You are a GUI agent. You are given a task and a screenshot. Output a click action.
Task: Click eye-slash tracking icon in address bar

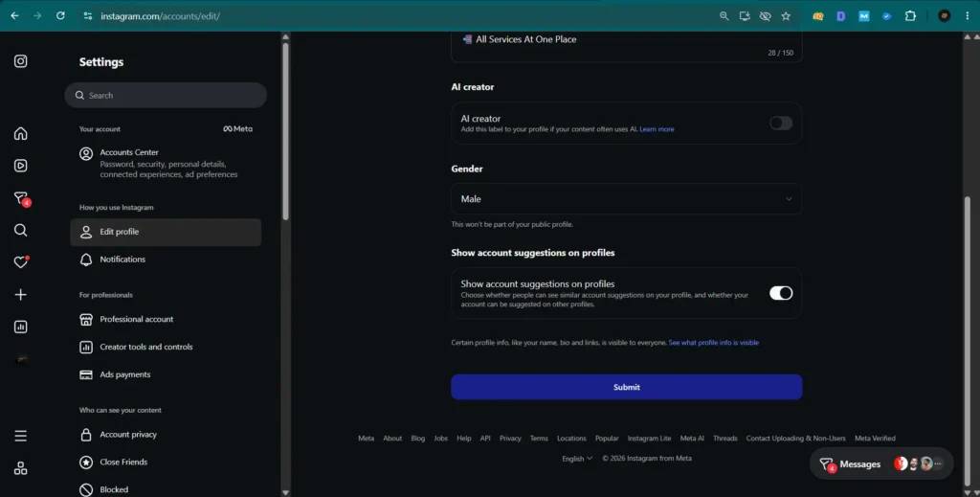(765, 16)
